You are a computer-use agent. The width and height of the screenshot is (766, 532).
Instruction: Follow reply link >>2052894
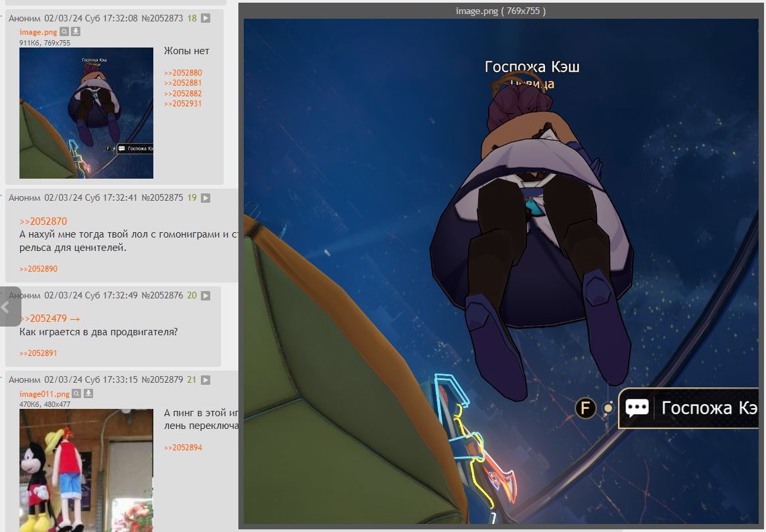183,448
